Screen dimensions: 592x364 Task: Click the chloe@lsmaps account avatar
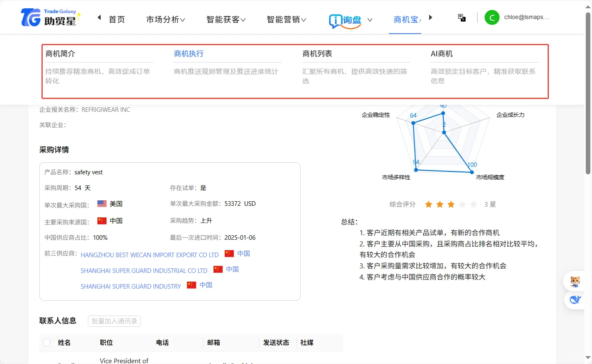pyautogui.click(x=492, y=17)
